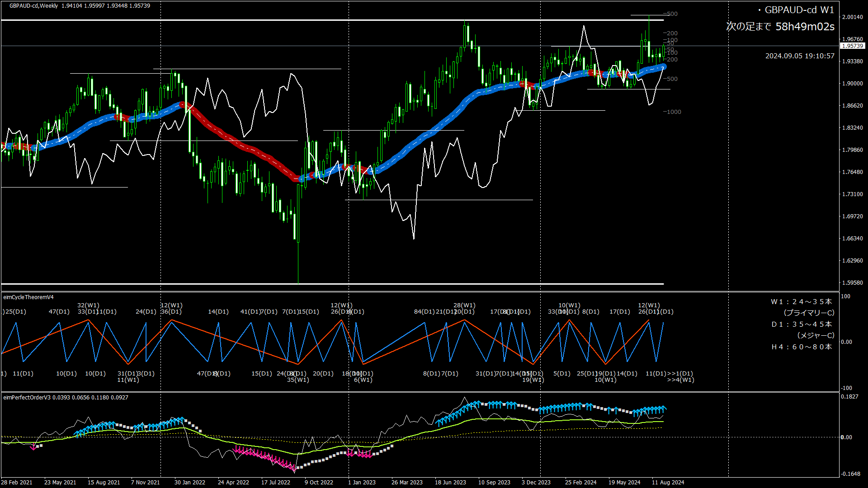This screenshot has height=488, width=868.
Task: Click the -1000 level label on chart
Action: 672,112
